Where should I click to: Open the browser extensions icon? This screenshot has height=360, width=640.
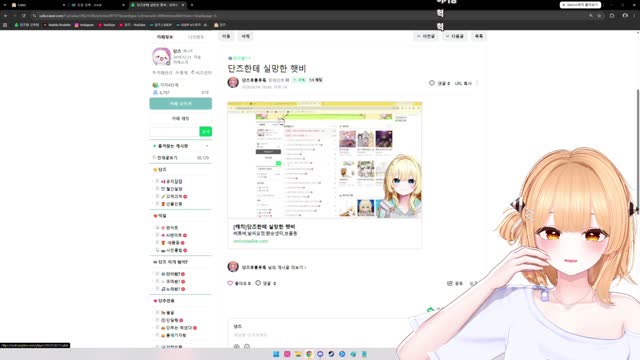click(x=612, y=16)
